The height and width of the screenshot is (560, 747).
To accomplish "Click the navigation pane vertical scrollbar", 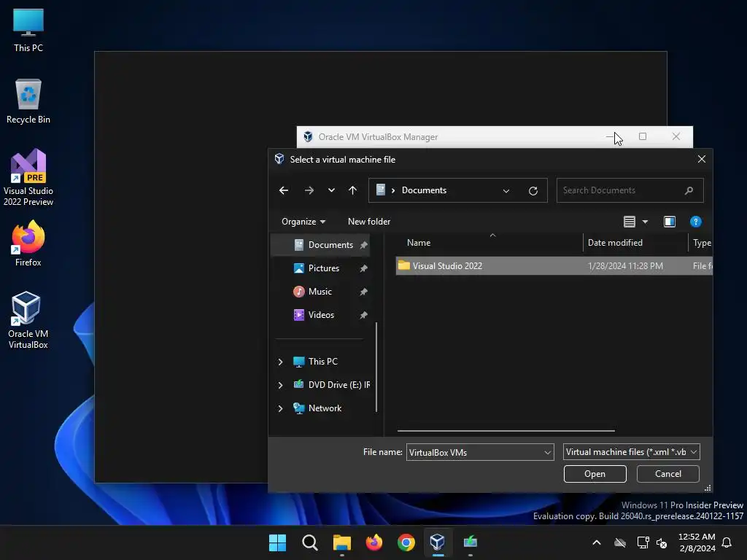I will pos(376,367).
